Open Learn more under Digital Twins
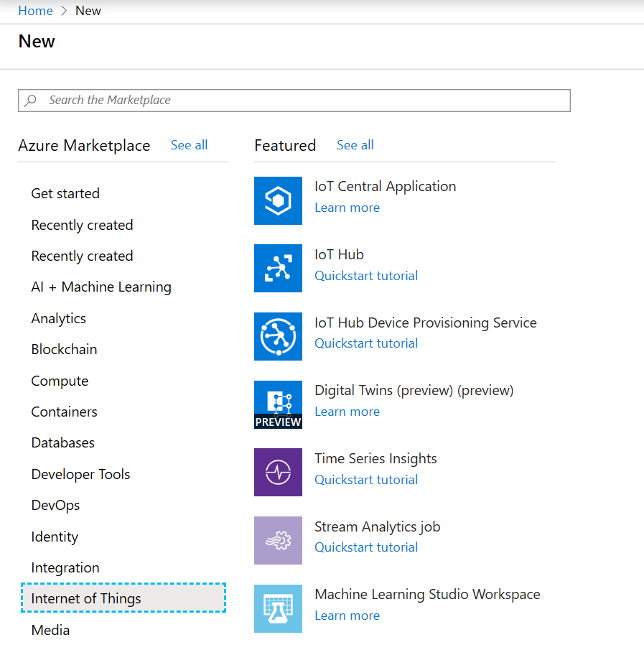Viewport: 644px width, 645px height. click(x=347, y=412)
